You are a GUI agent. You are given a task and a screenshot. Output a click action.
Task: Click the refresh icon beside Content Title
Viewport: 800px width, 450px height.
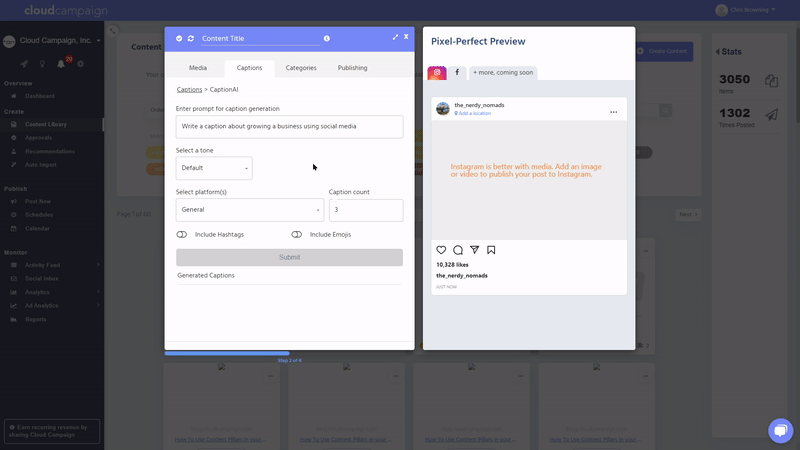(x=191, y=38)
